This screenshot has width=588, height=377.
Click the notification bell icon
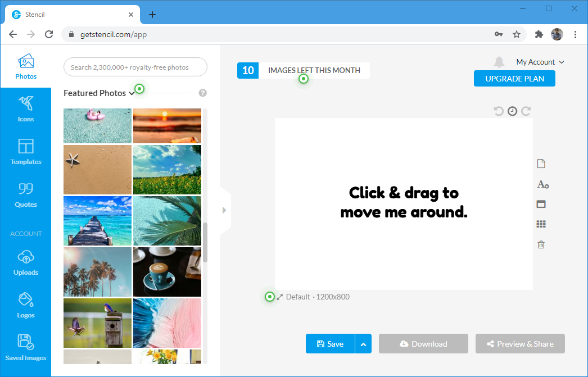(499, 62)
